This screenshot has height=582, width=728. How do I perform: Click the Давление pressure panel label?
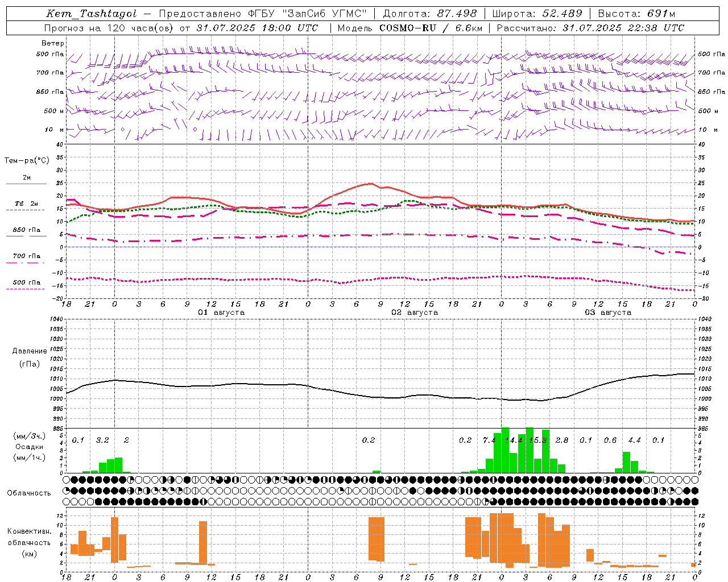click(30, 351)
